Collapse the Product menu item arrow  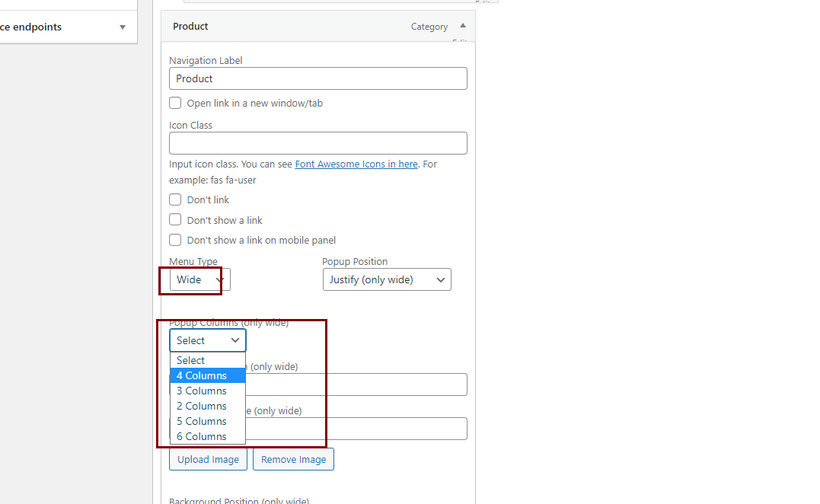tap(463, 26)
